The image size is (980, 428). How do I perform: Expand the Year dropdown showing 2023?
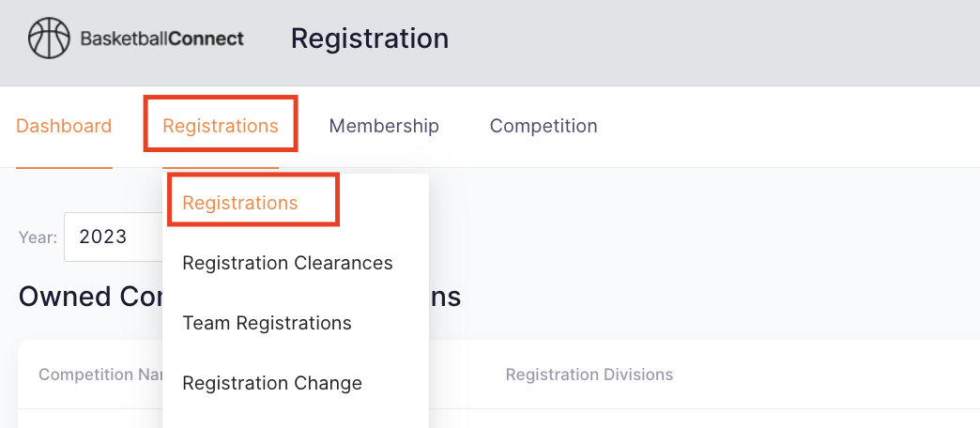coord(114,237)
